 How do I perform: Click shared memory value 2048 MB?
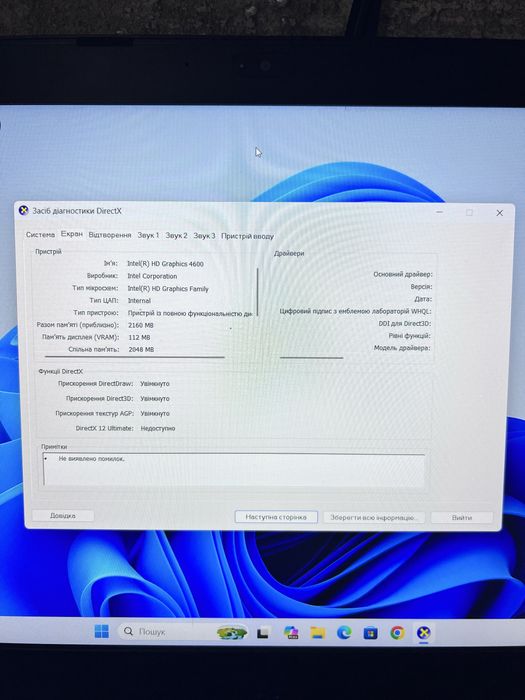point(141,350)
